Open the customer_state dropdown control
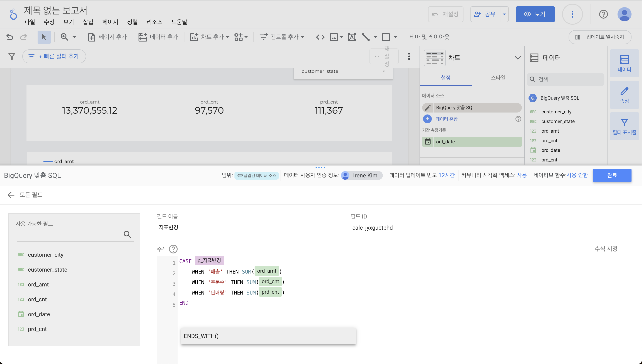Image resolution: width=642 pixels, height=364 pixels. 343,71
